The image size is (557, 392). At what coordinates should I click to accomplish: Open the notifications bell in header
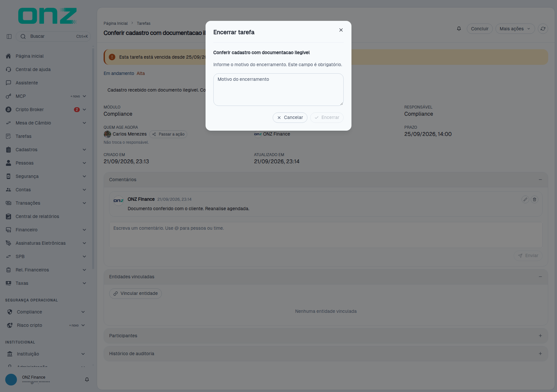tap(459, 29)
